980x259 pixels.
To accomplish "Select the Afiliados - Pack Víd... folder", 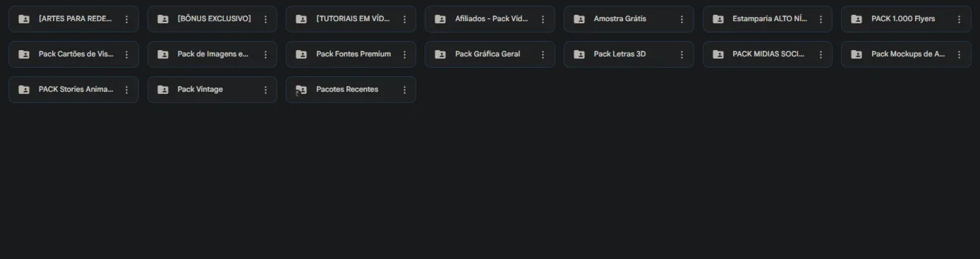I will point(490,19).
